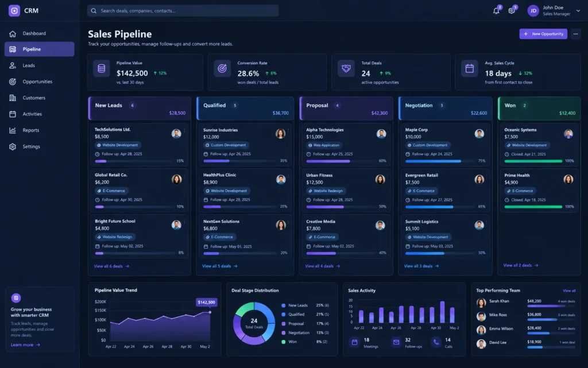588x368 pixels.
Task: Click the TechSolutions follow-up clock icon
Action: [98, 154]
